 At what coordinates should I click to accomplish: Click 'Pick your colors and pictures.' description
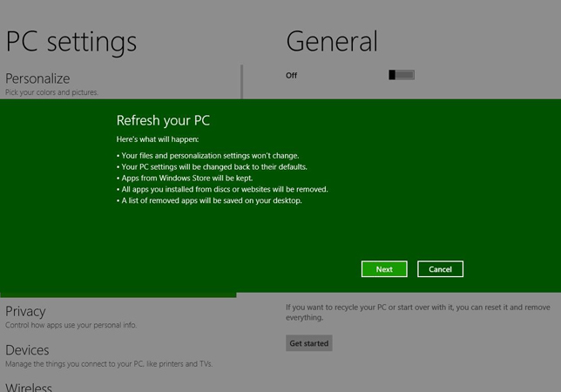tap(51, 92)
